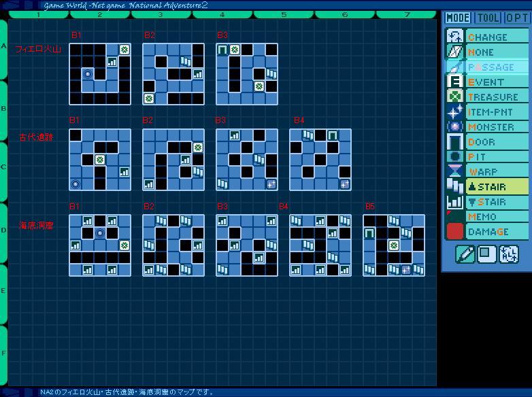
Task: Click item-point tile in 古代遺跡 B4 map
Action: click(345, 184)
